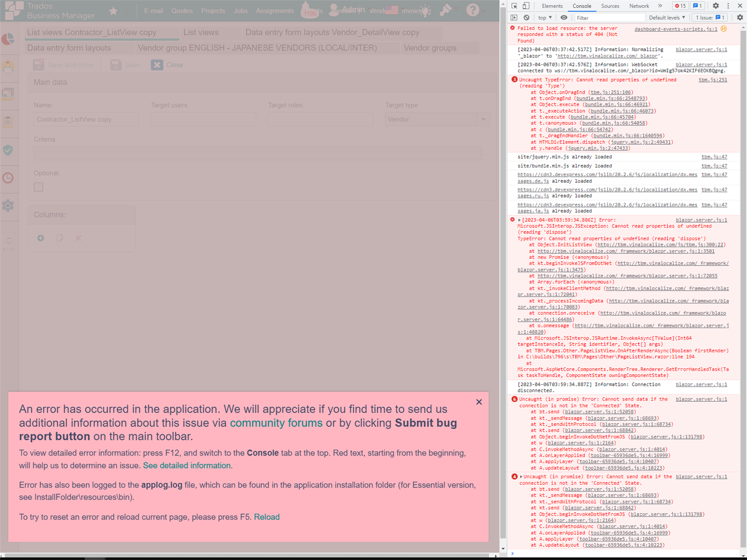Open the shield checkmark sidebar section
Viewport: 747px width, 560px height.
pyautogui.click(x=8, y=150)
